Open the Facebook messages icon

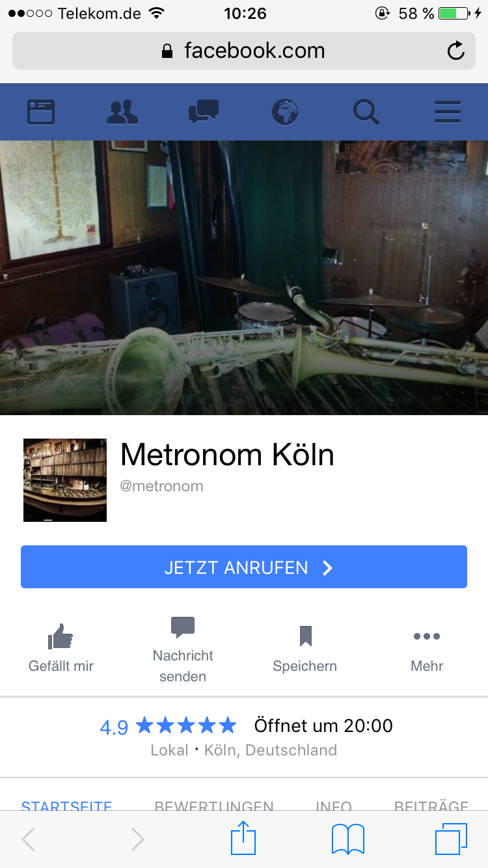click(x=204, y=112)
